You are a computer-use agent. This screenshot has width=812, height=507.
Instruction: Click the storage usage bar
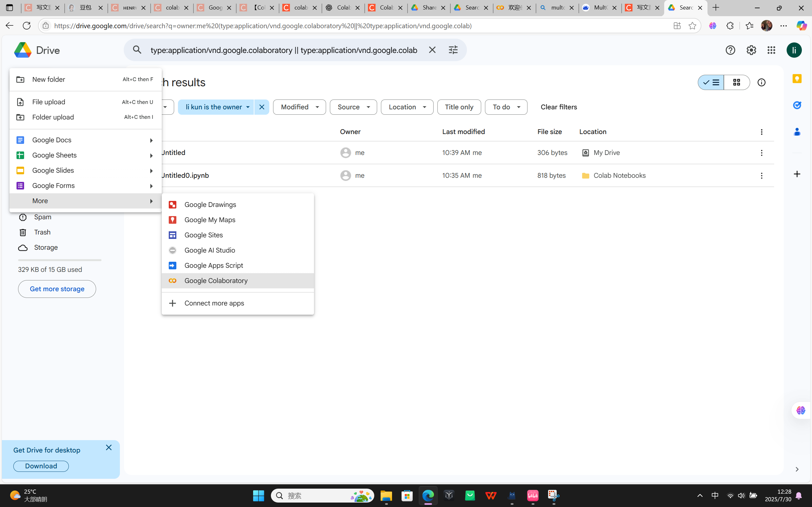pyautogui.click(x=59, y=260)
